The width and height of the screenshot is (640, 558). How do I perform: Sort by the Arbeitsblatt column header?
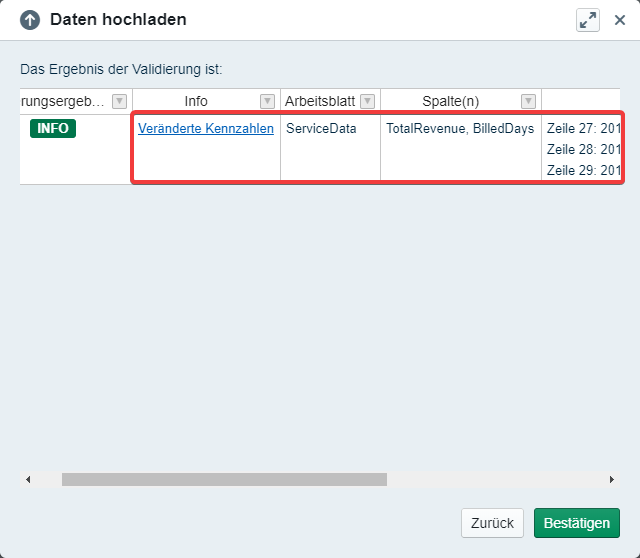tap(320, 101)
